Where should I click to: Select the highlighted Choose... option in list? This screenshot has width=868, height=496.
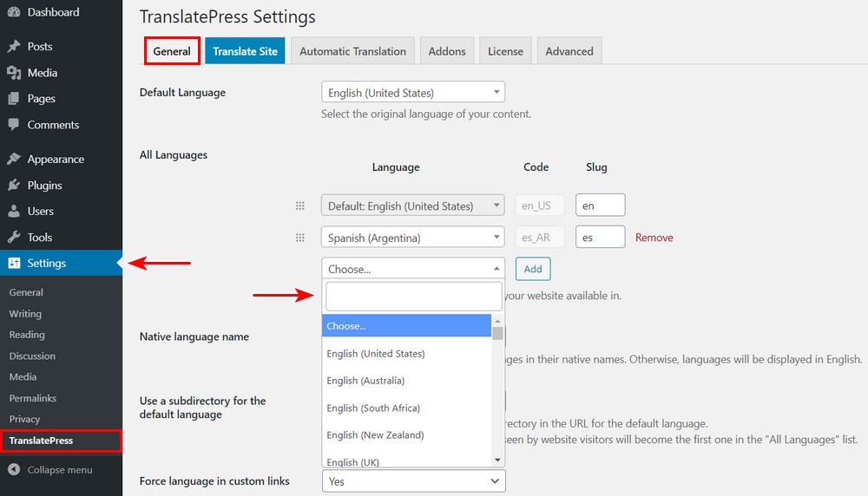pos(406,326)
